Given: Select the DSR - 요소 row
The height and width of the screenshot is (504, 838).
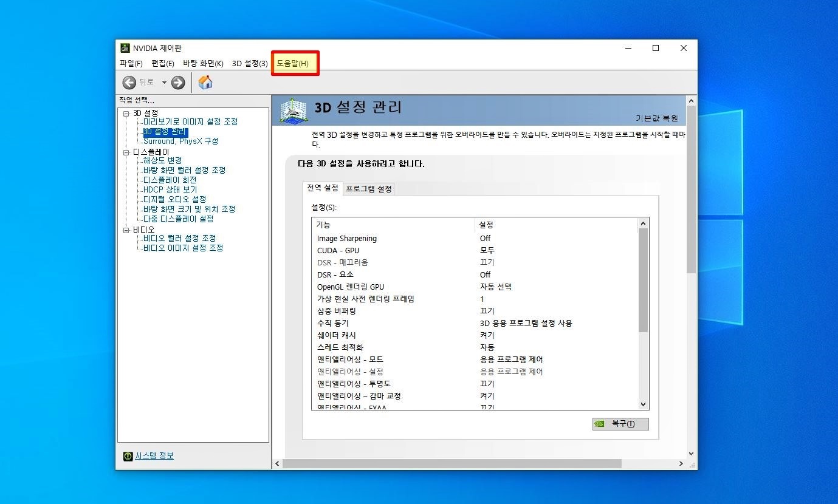Looking at the screenshot, I should coord(475,274).
